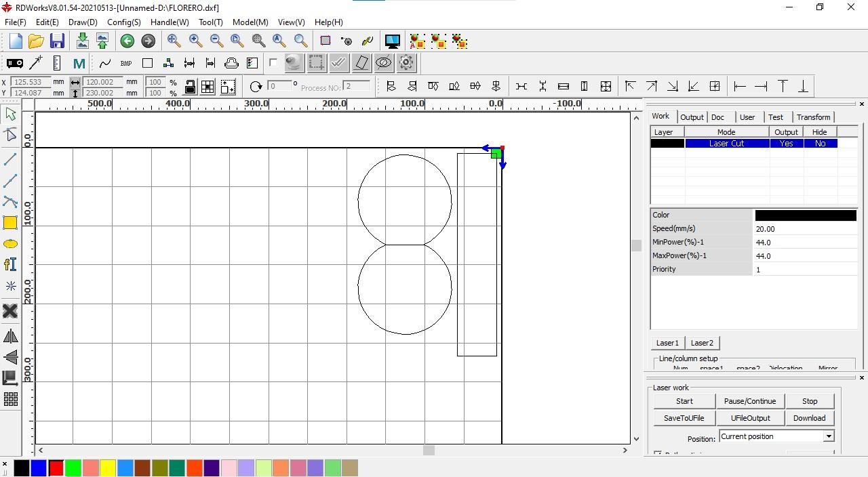
Task: Open the Handle(W) menu
Action: [x=170, y=22]
